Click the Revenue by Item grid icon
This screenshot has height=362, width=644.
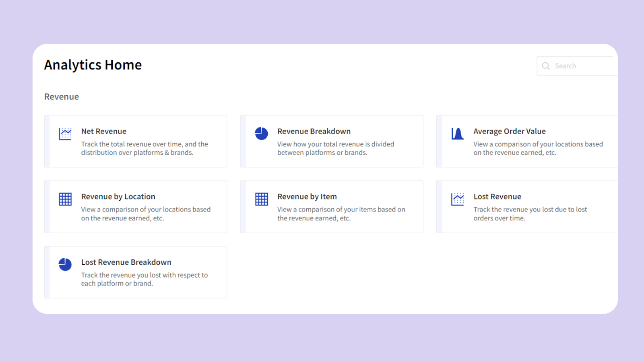click(261, 199)
